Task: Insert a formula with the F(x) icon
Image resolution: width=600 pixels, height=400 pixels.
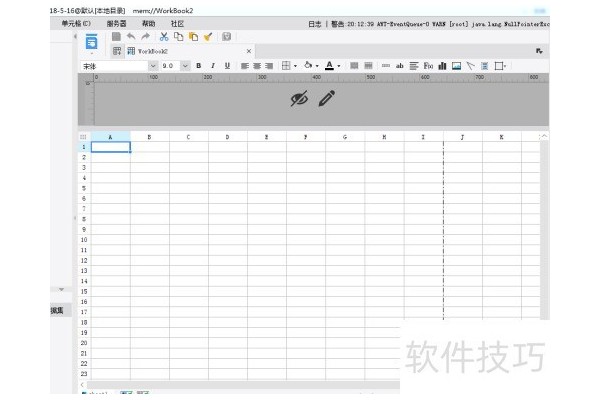Action: click(x=428, y=66)
